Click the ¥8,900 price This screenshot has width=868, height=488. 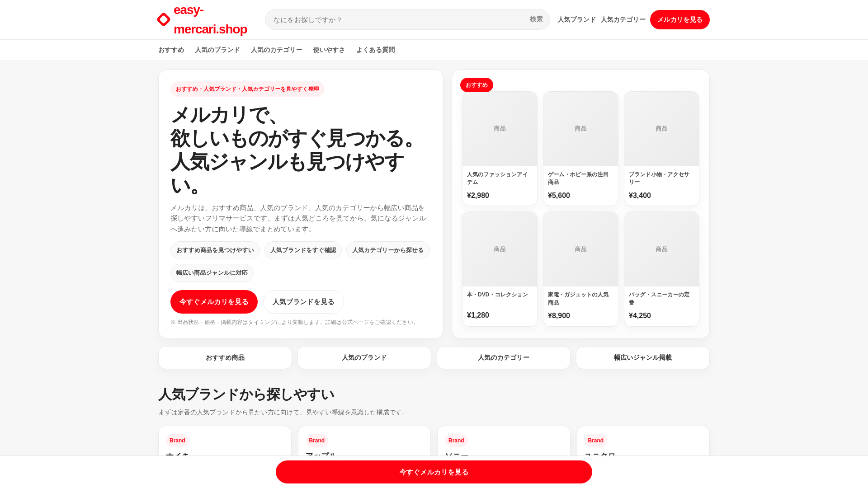coord(559,315)
